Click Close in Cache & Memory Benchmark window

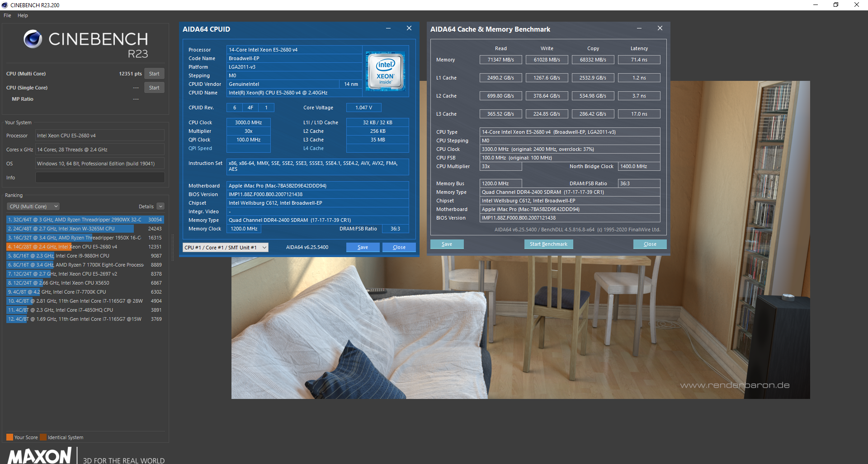click(x=650, y=244)
